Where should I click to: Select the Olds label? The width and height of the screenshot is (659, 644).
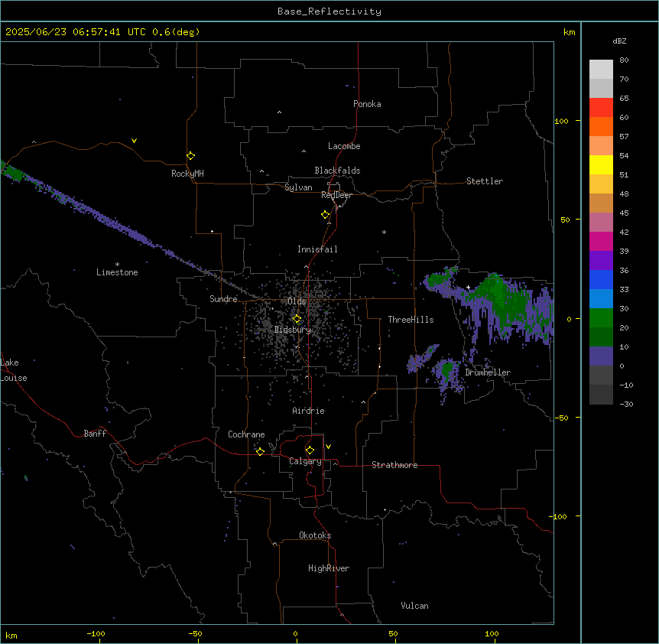coord(297,301)
